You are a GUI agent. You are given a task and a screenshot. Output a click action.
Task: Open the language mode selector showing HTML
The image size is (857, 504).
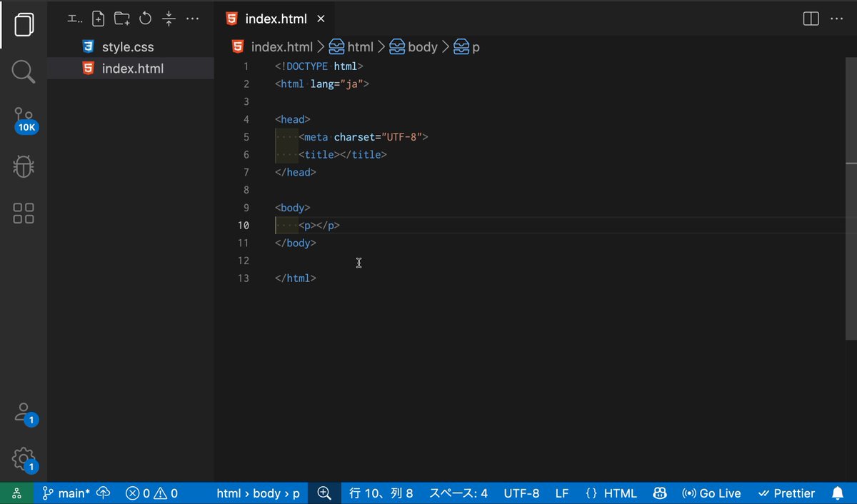pos(611,493)
